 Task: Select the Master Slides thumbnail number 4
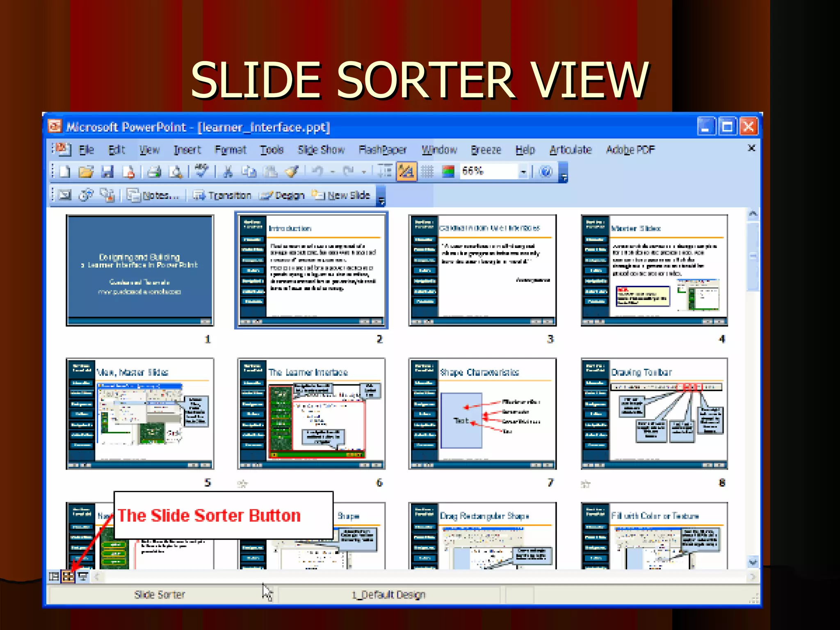[654, 270]
